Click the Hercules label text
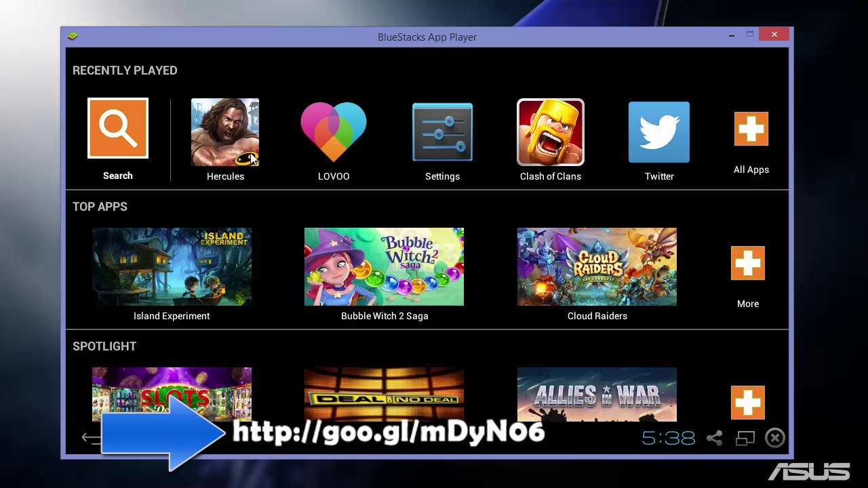The width and height of the screenshot is (868, 488). click(x=225, y=176)
